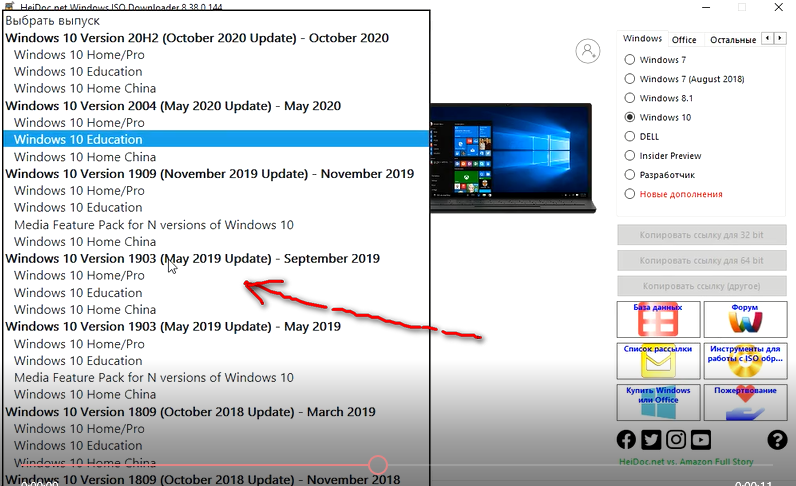Select the Windows 7 radio button
This screenshot has height=486, width=796.
click(629, 59)
